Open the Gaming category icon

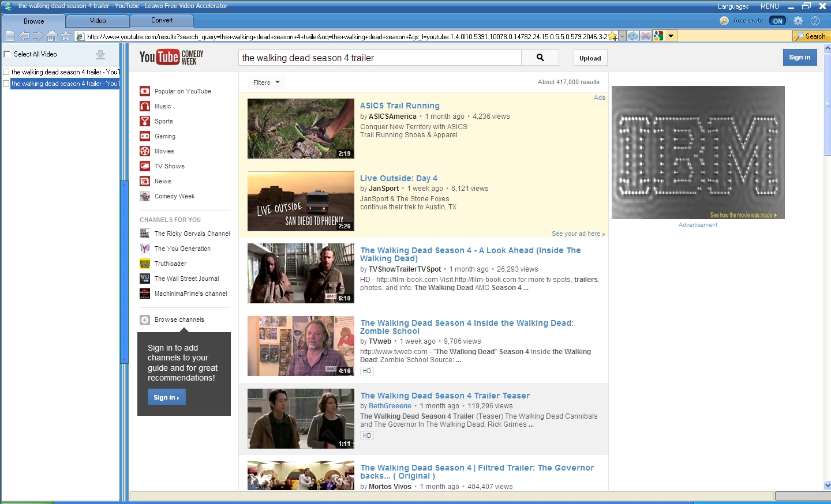pyautogui.click(x=145, y=136)
